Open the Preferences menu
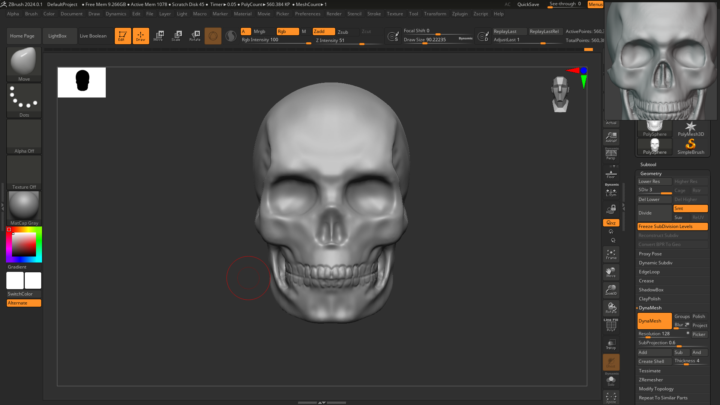The image size is (720, 405). coord(308,14)
